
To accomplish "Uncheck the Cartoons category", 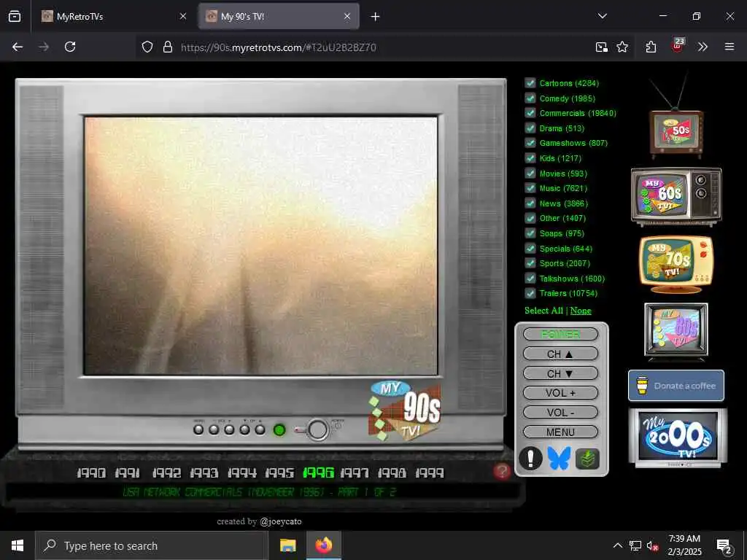I will click(x=530, y=83).
